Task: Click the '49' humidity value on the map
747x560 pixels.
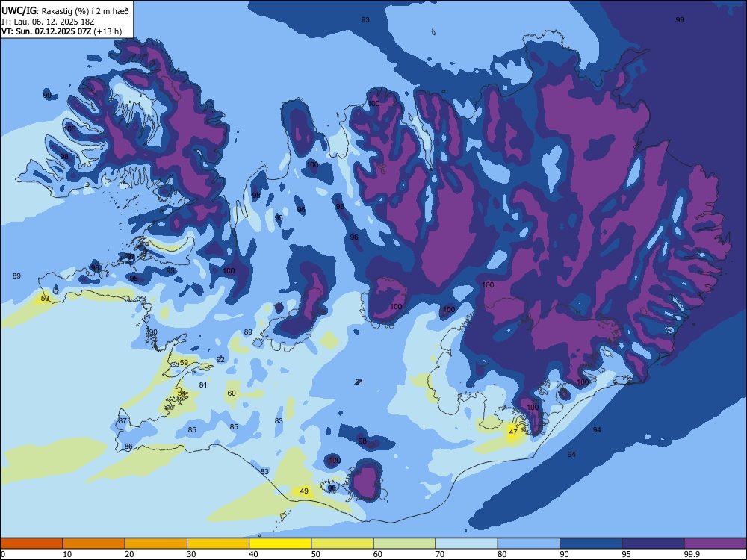Action: coord(304,491)
